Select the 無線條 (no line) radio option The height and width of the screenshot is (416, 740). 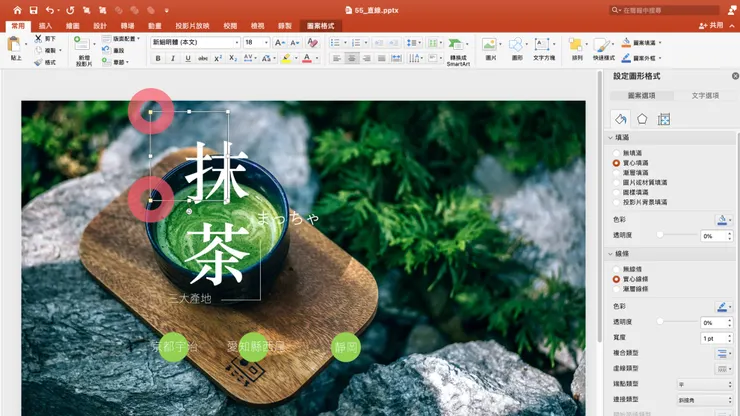tap(616, 269)
